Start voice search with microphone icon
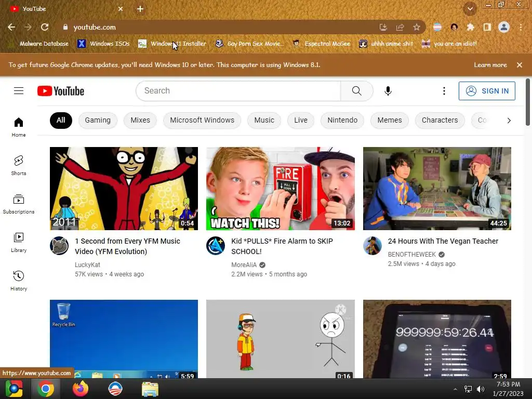Viewport: 532px width, 399px height. pos(388,91)
